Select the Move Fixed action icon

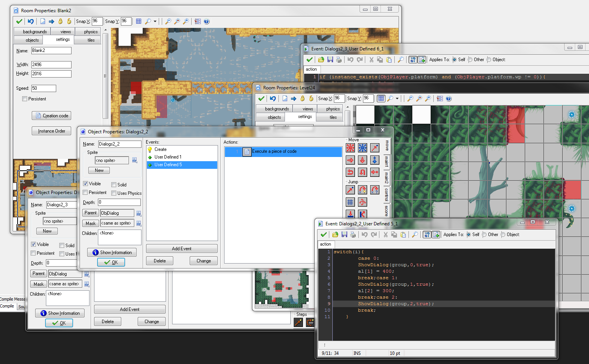(350, 148)
